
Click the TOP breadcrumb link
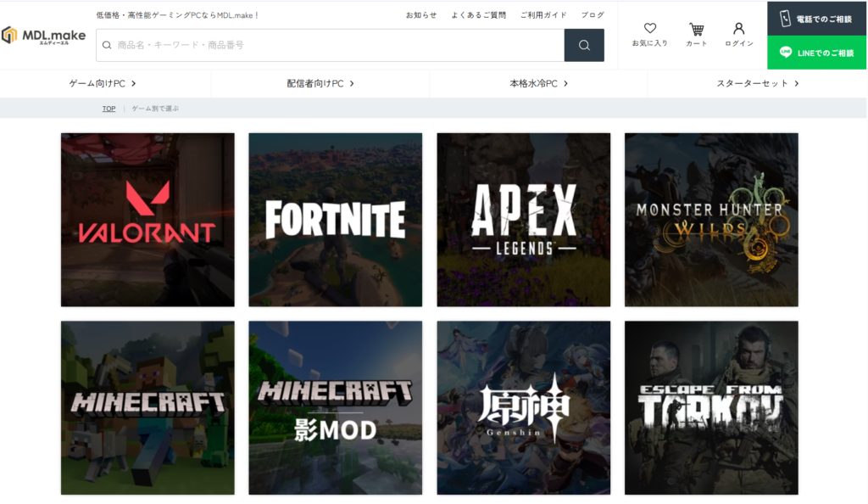[108, 109]
